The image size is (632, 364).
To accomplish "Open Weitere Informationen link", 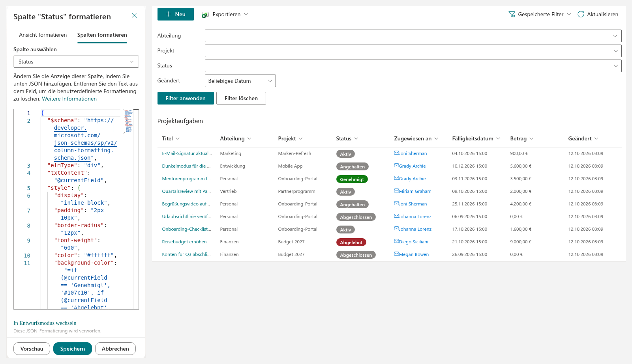I will (x=69, y=99).
